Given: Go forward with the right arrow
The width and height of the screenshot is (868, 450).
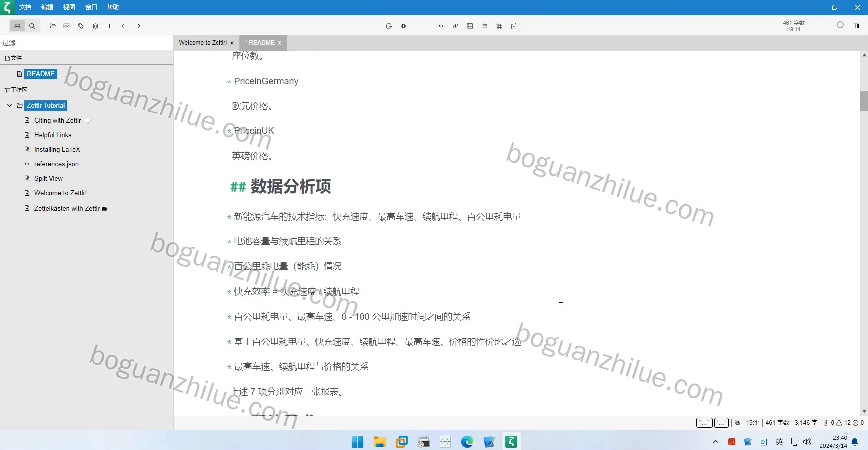Looking at the screenshot, I should click(x=138, y=26).
